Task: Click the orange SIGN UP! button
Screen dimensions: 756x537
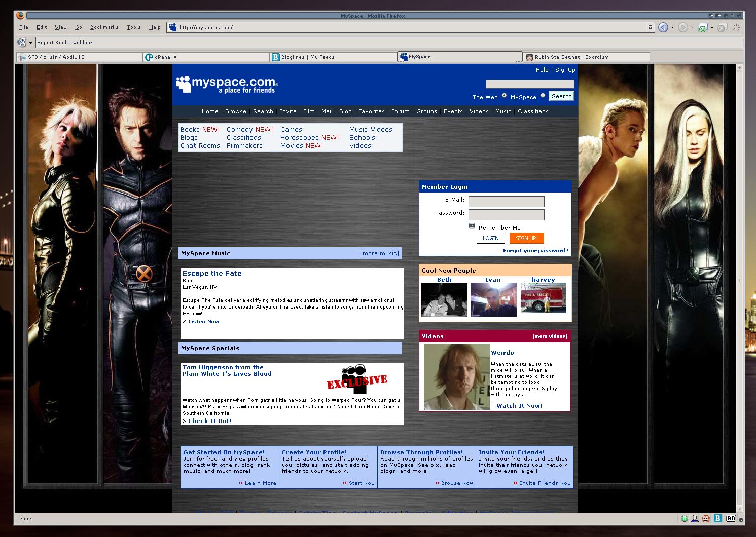Action: (x=526, y=238)
